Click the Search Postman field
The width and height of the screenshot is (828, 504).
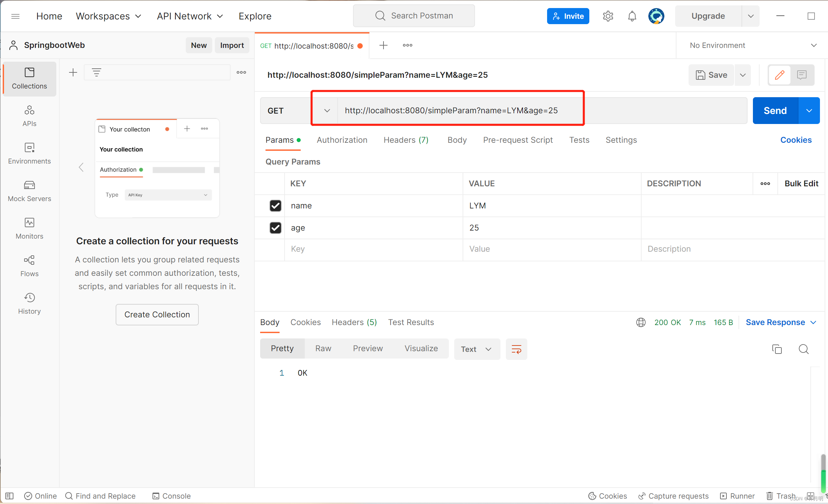click(414, 16)
